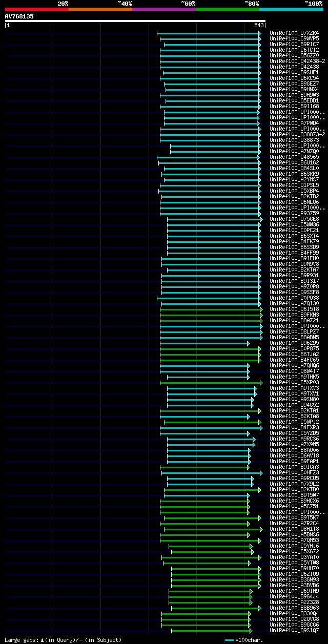This screenshot has height=644, width=328.
Task: Click the UniRef100_A3BVB6 label
Action: [294, 585]
